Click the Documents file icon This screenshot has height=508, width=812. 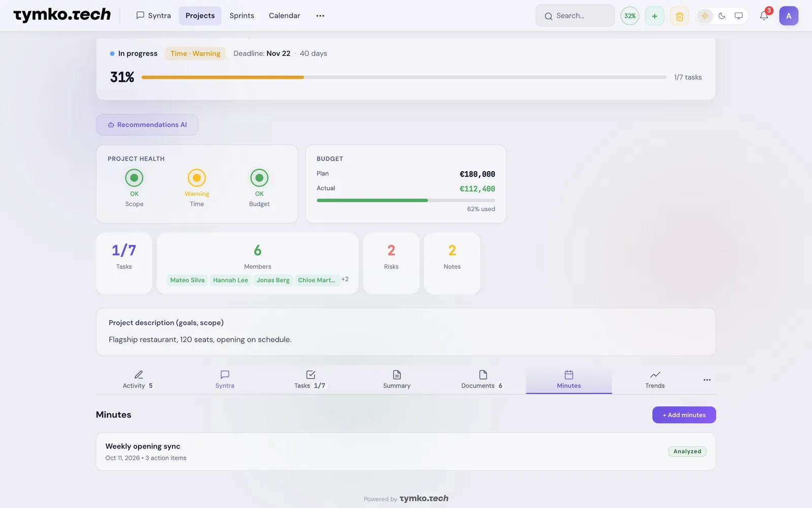click(483, 375)
